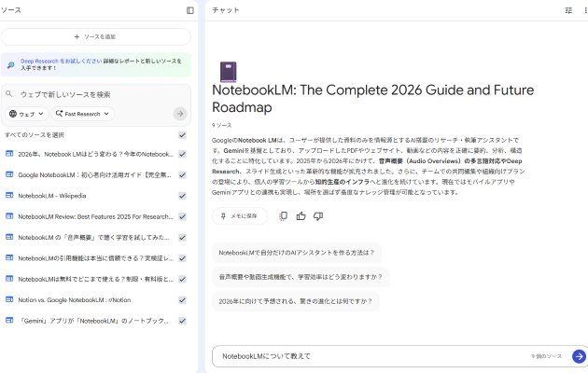The width and height of the screenshot is (588, 373).
Task: Click the thumbs up rating icon
Action: [x=301, y=216]
